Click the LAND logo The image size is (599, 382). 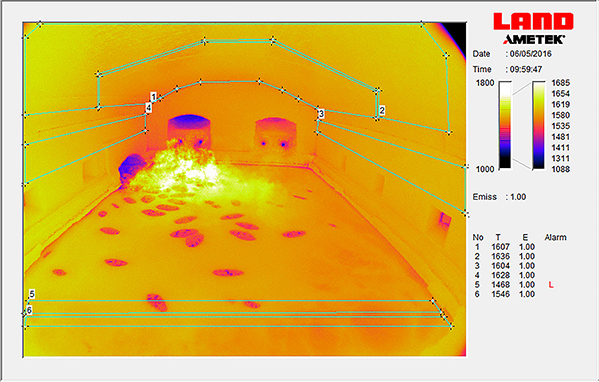point(533,21)
